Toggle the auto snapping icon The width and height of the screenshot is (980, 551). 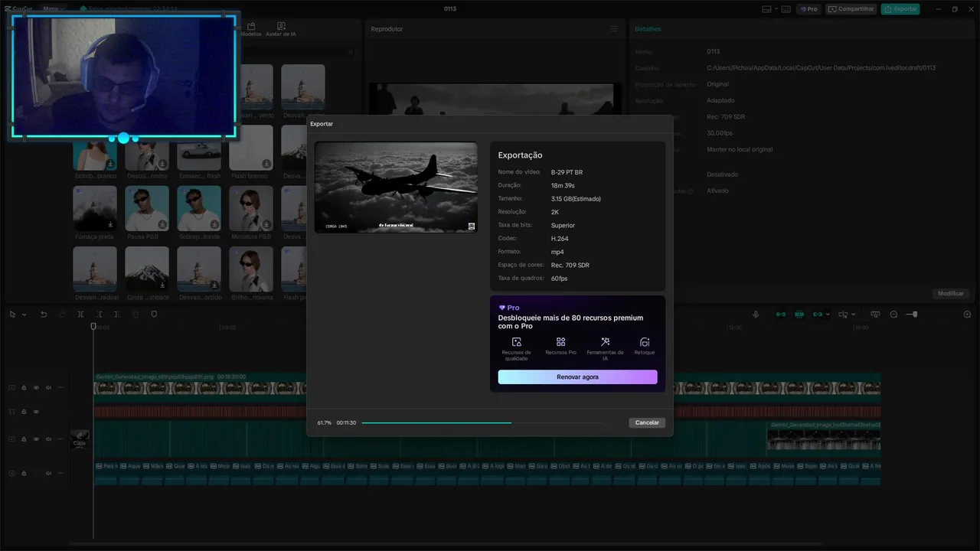[x=799, y=315]
